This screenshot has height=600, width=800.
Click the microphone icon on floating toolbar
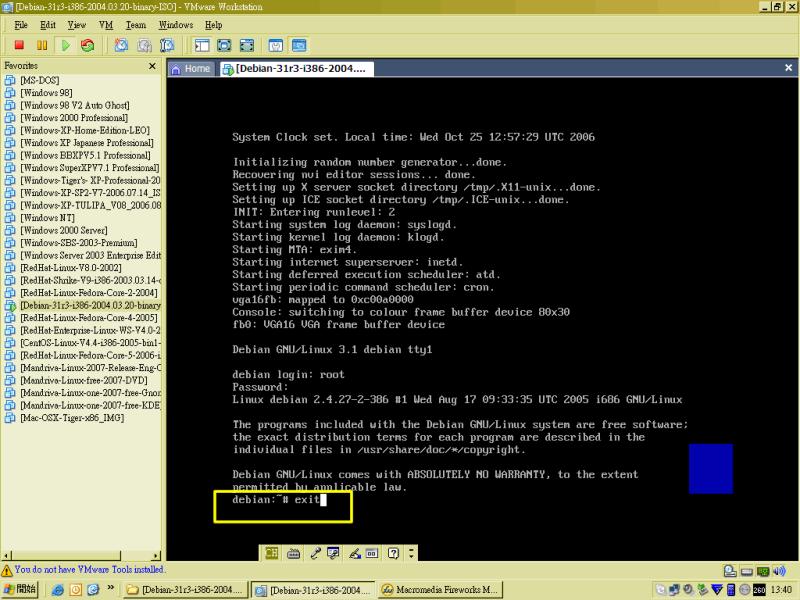coord(315,553)
